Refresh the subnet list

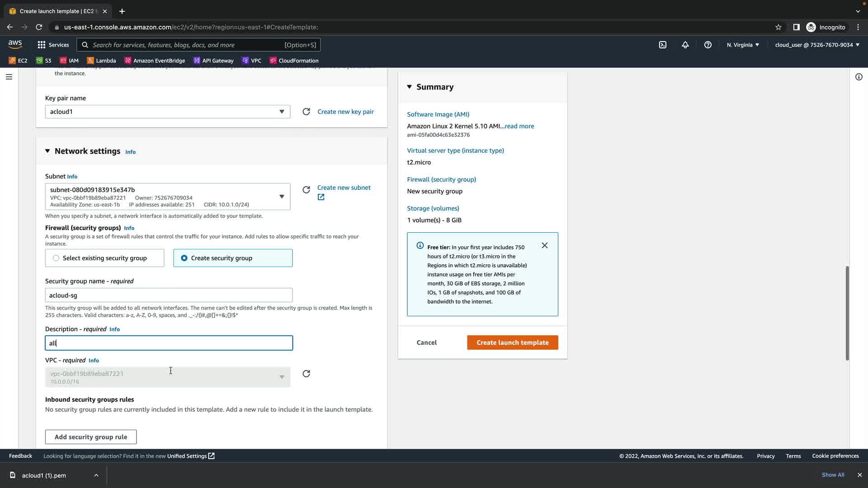click(x=306, y=190)
